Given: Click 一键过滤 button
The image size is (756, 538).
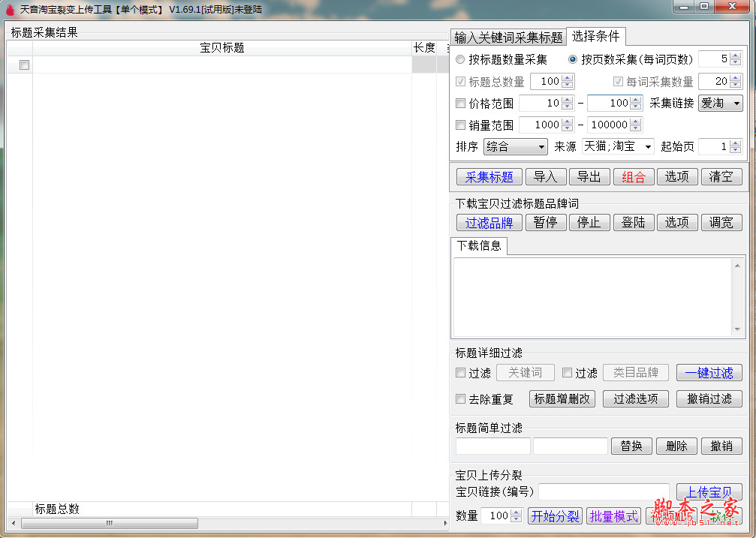Looking at the screenshot, I should (709, 373).
